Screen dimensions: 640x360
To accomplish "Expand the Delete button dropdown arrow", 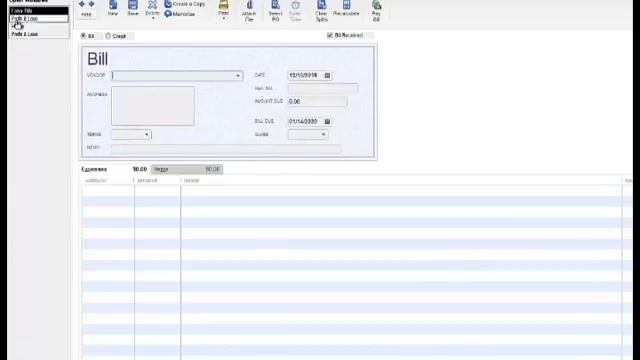I will coord(153,18).
